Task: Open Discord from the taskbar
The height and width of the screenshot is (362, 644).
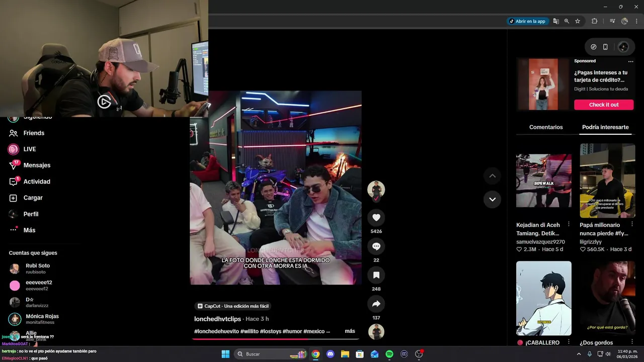Action: (330, 354)
